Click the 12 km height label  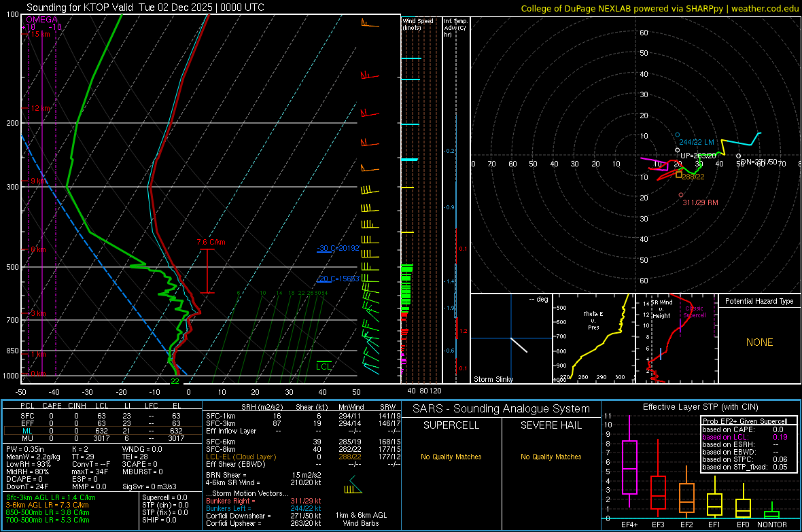(x=40, y=109)
